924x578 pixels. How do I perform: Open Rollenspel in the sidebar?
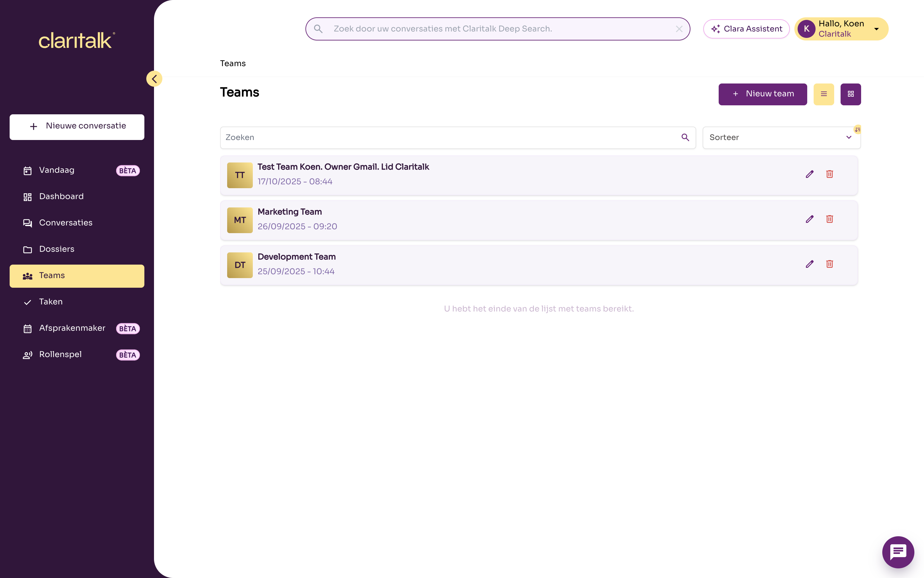(77, 355)
